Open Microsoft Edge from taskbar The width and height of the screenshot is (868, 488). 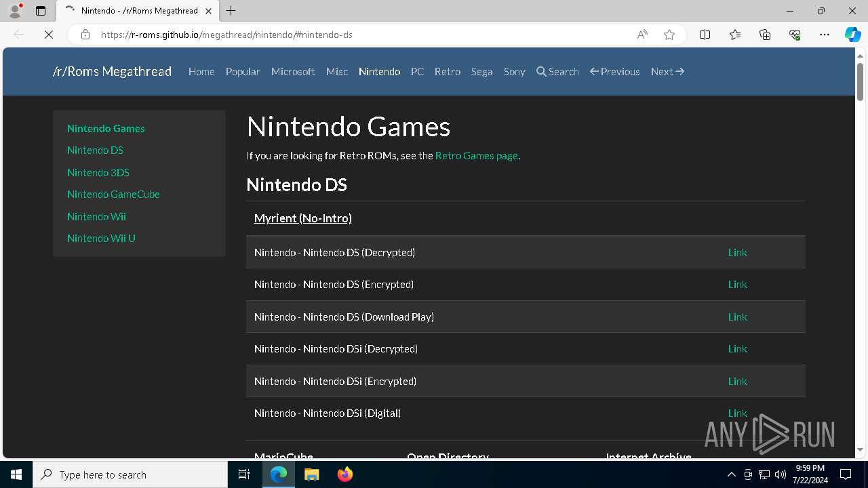tap(279, 474)
